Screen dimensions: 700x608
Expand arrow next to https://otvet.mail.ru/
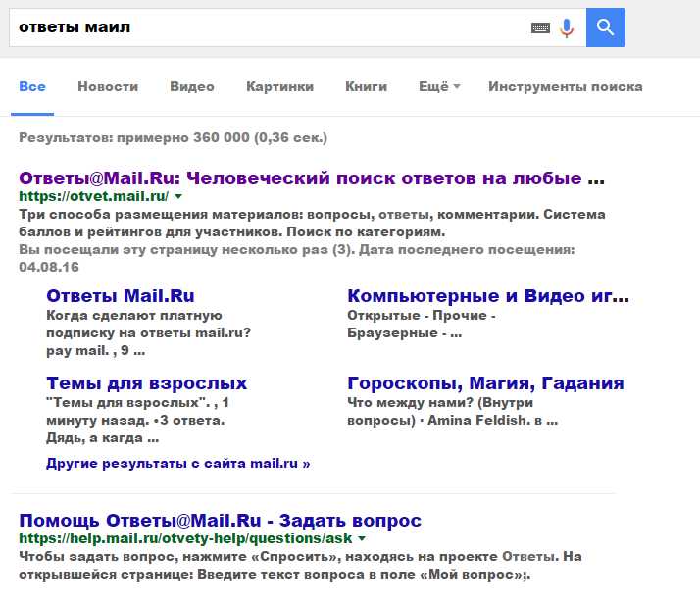click(x=178, y=196)
